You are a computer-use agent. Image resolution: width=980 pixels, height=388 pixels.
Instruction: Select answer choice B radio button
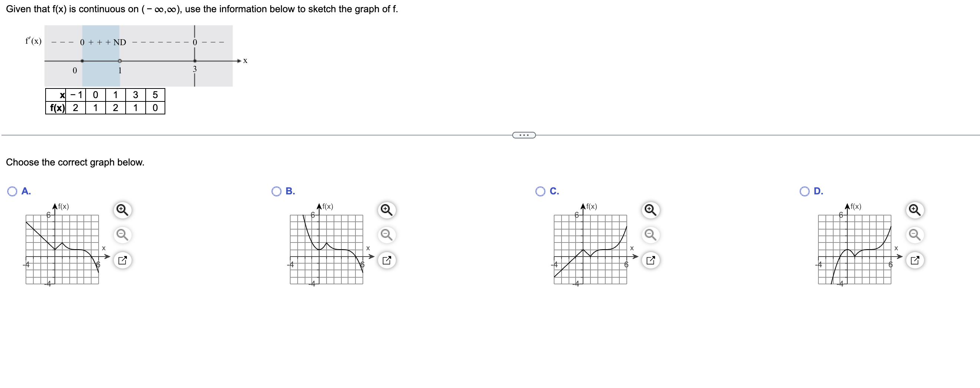point(277,191)
